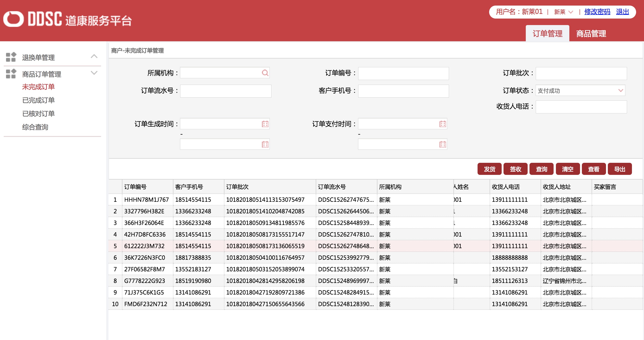Open the 订单状态 dropdown showing 支付成功
This screenshot has height=340, width=644.
coord(580,91)
